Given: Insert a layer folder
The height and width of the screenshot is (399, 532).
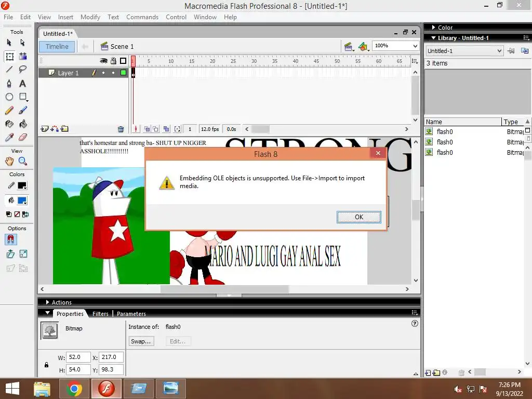Looking at the screenshot, I should coord(64,129).
